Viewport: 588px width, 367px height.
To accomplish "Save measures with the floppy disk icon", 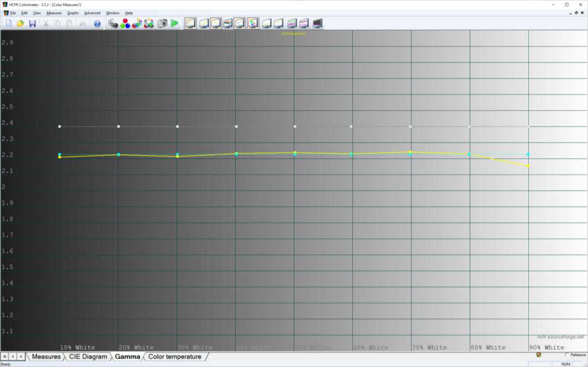I will coord(32,23).
